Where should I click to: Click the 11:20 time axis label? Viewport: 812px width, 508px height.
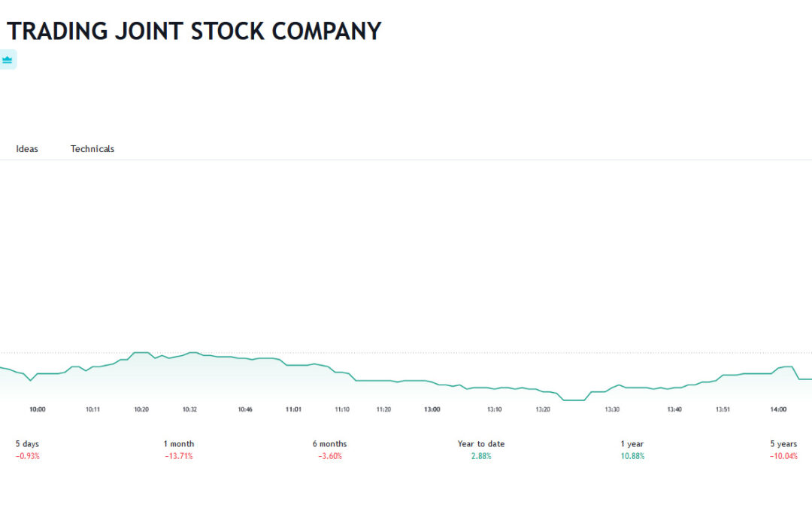point(383,409)
